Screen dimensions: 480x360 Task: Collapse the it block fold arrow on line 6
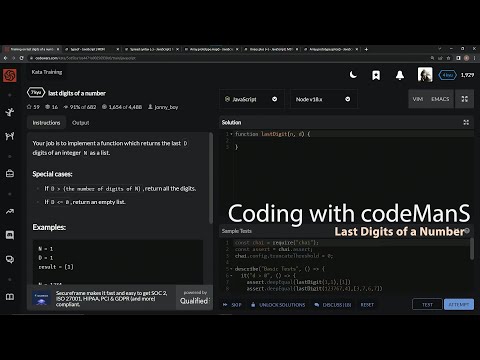click(231, 275)
